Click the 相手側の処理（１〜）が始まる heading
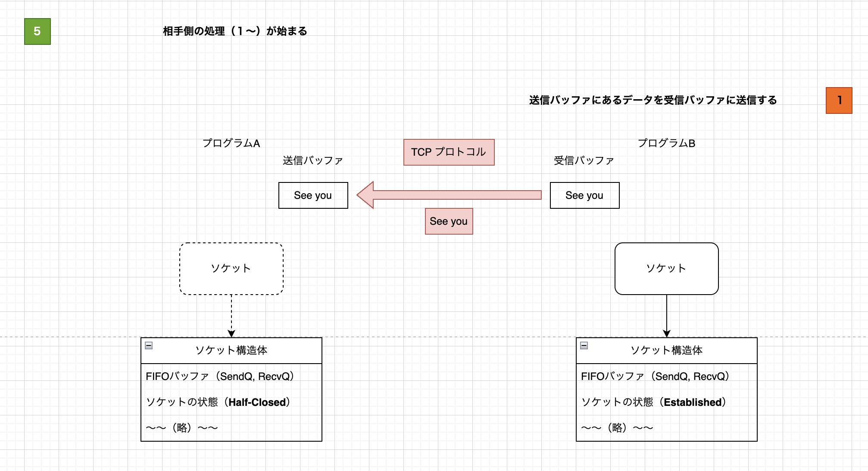868x471 pixels. [234, 31]
